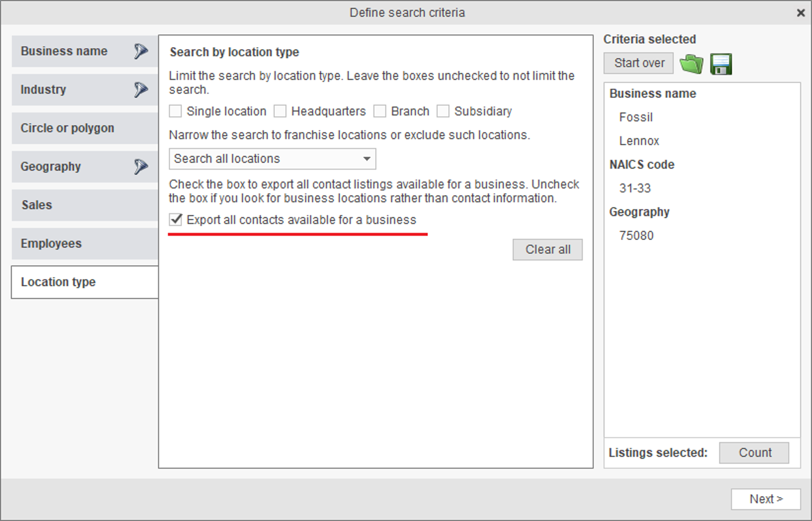Tick the Branch checkbox
The height and width of the screenshot is (521, 812).
point(380,111)
